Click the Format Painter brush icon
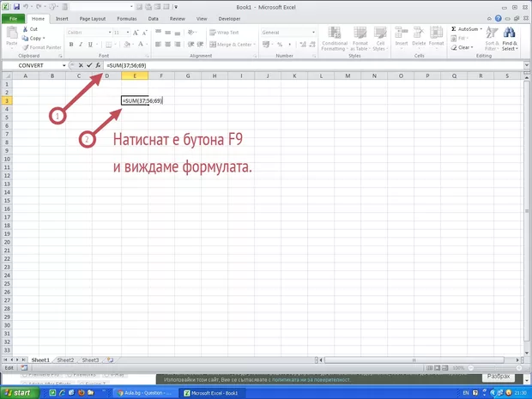This screenshot has width=532, height=399. click(25, 47)
